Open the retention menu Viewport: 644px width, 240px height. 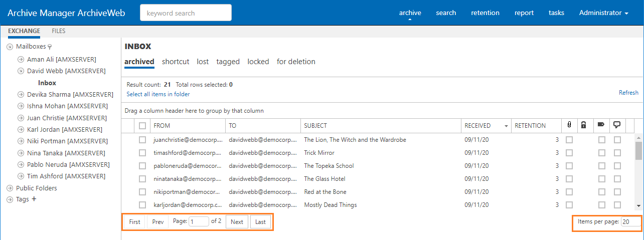pos(485,13)
